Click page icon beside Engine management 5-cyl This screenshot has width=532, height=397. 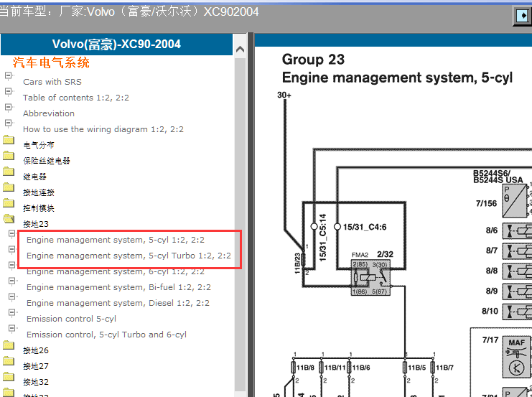coord(12,234)
